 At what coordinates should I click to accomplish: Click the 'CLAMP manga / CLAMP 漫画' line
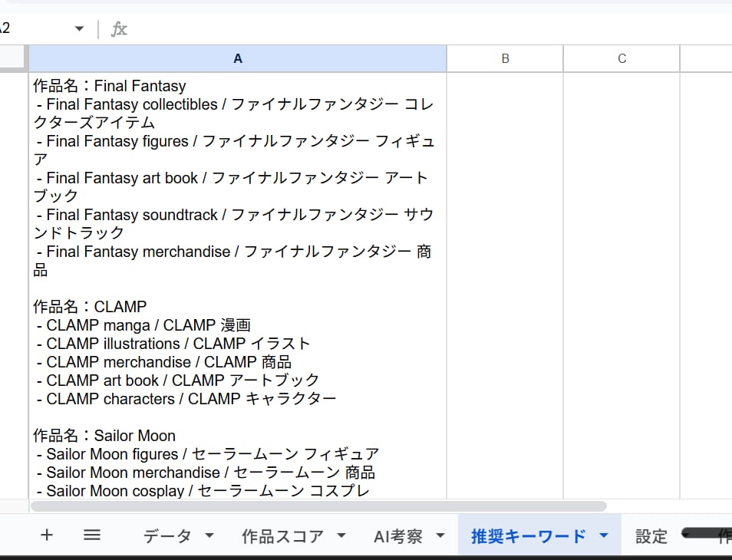pyautogui.click(x=143, y=325)
